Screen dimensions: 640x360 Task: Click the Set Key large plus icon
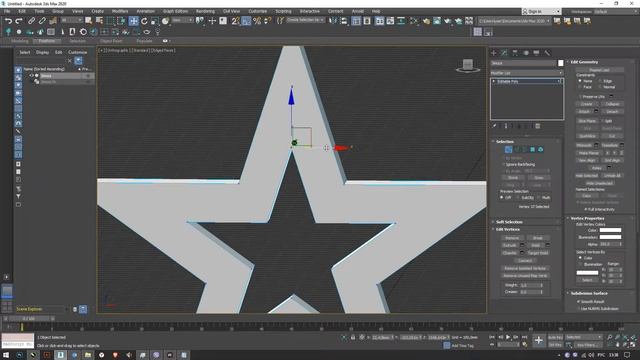click(539, 340)
